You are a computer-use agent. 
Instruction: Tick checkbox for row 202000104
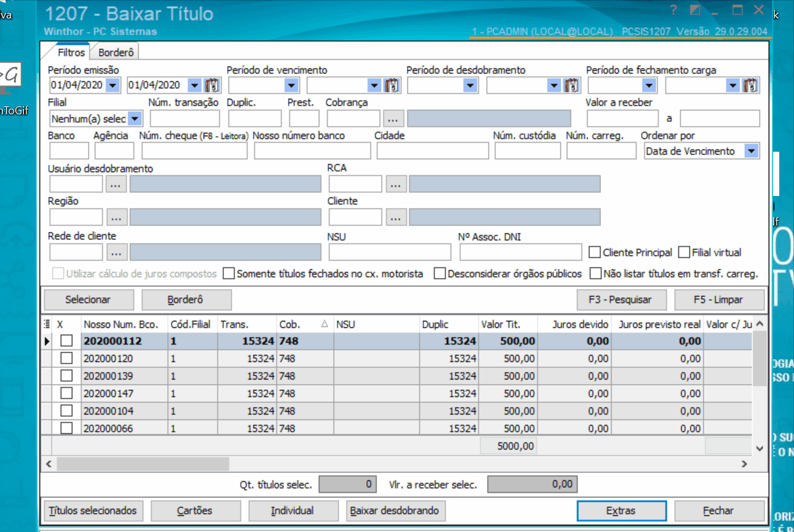tap(66, 410)
